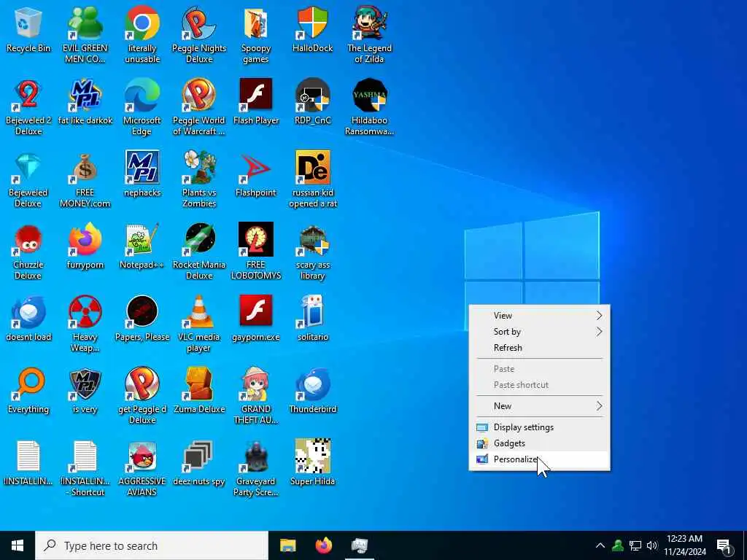Show hidden system tray icons
The width and height of the screenshot is (747, 560).
(600, 545)
